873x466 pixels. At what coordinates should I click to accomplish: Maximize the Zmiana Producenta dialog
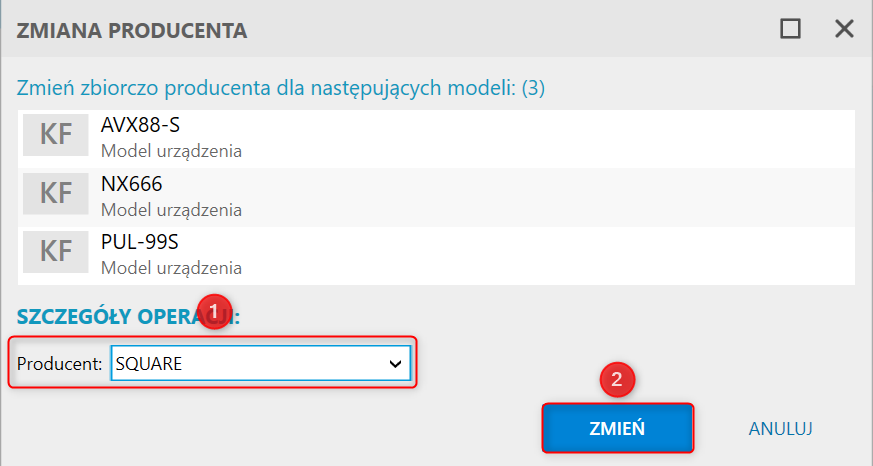(x=790, y=28)
